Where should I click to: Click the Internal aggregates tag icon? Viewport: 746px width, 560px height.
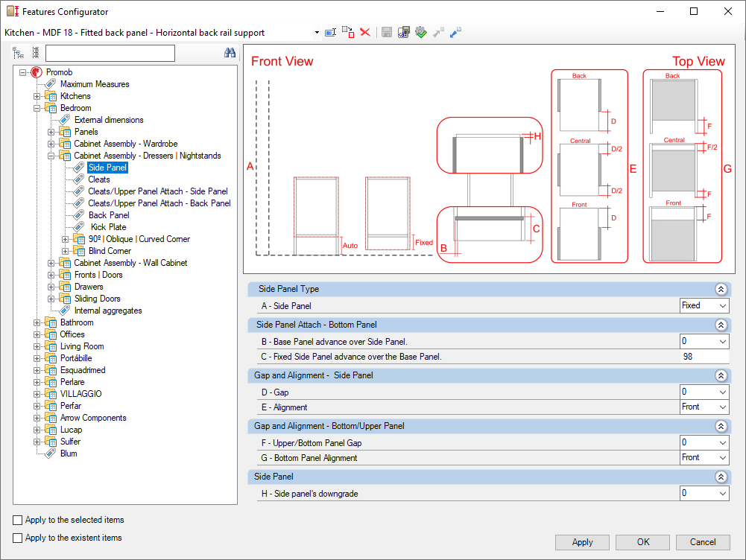tap(65, 311)
